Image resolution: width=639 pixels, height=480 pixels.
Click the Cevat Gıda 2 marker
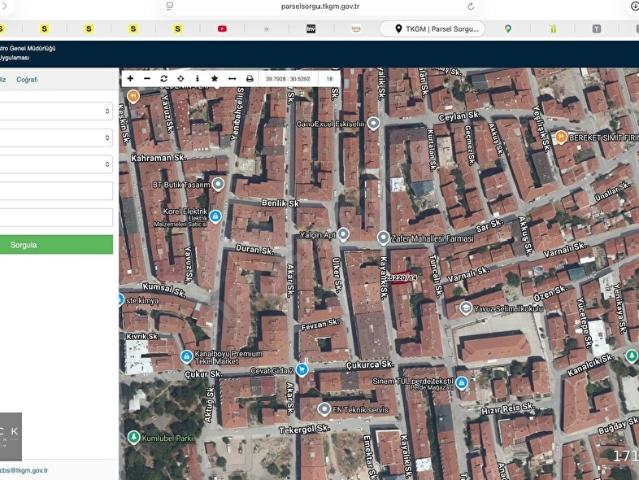[x=302, y=370]
